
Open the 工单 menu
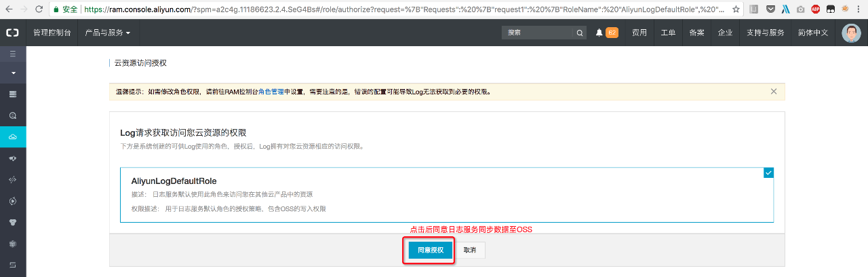pos(668,33)
